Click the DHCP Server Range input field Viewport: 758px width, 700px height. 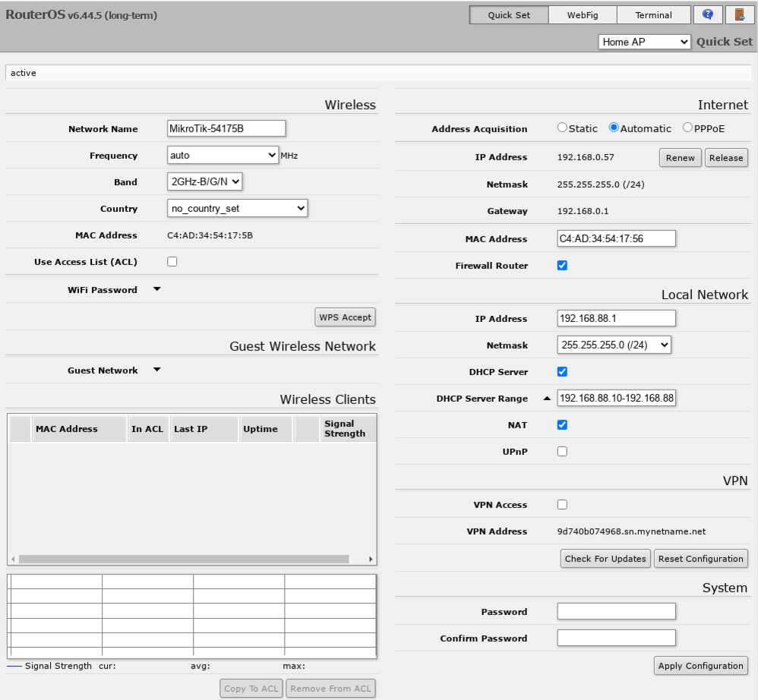click(x=617, y=398)
